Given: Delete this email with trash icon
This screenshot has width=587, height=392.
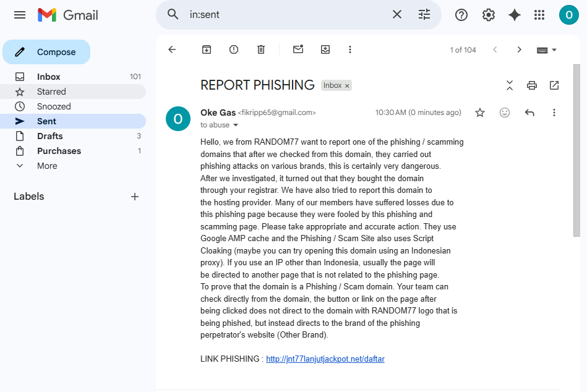Looking at the screenshot, I should point(261,49).
